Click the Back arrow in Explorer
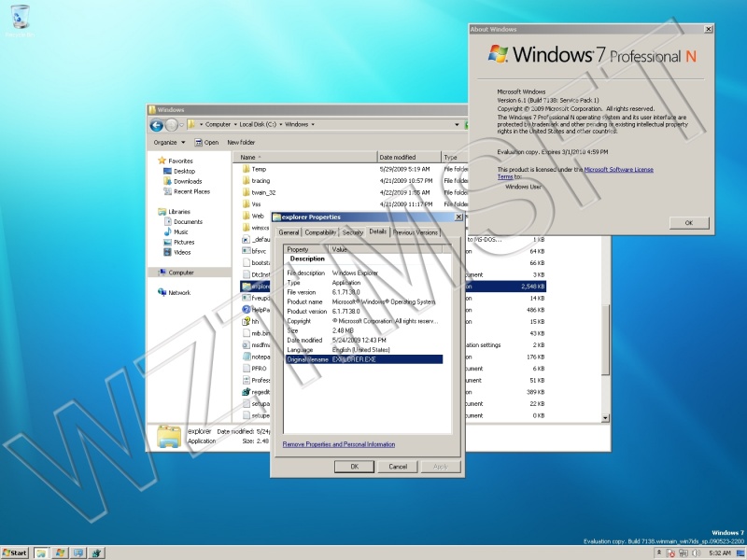 coord(156,125)
